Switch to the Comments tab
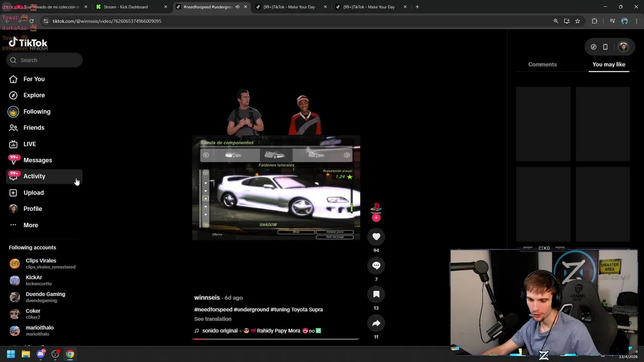Image resolution: width=644 pixels, height=362 pixels. coord(542,64)
